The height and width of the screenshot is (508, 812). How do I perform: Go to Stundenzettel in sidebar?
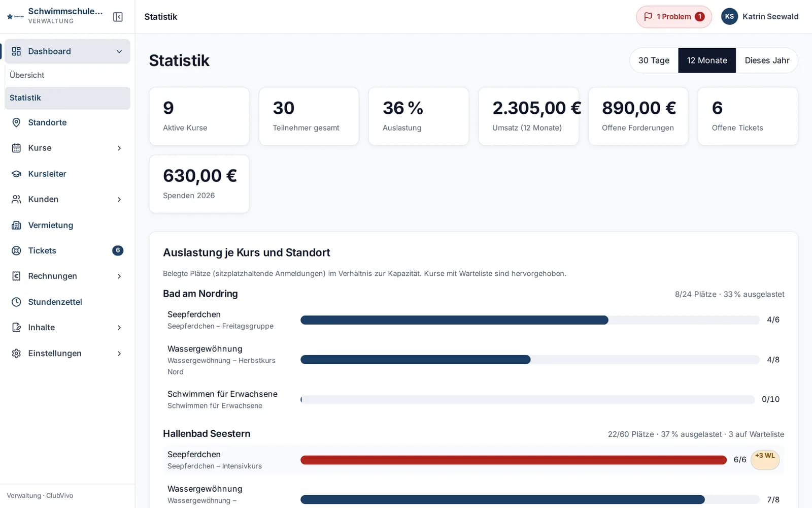67,302
